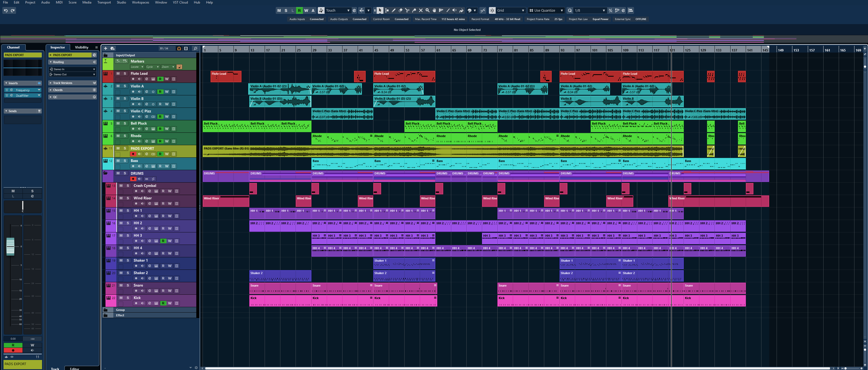Click the orange track visibility agents icon

(x=179, y=48)
